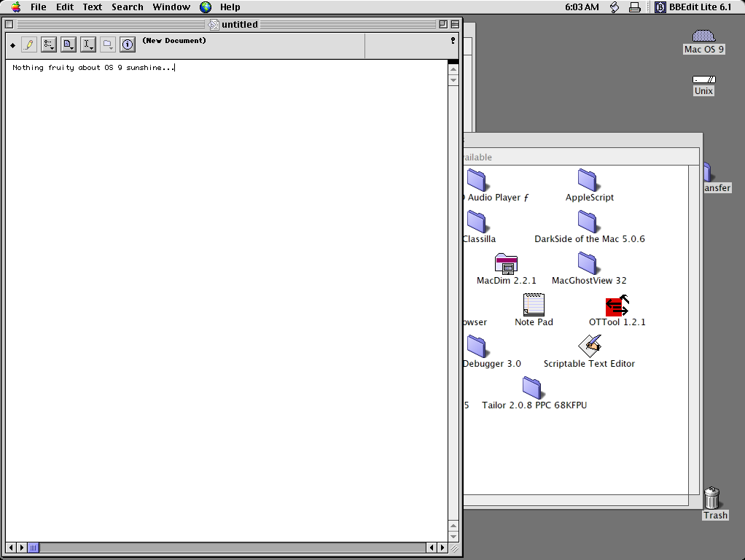Screen dimensions: 745x560
Task: Open the Window menu
Action: click(171, 7)
